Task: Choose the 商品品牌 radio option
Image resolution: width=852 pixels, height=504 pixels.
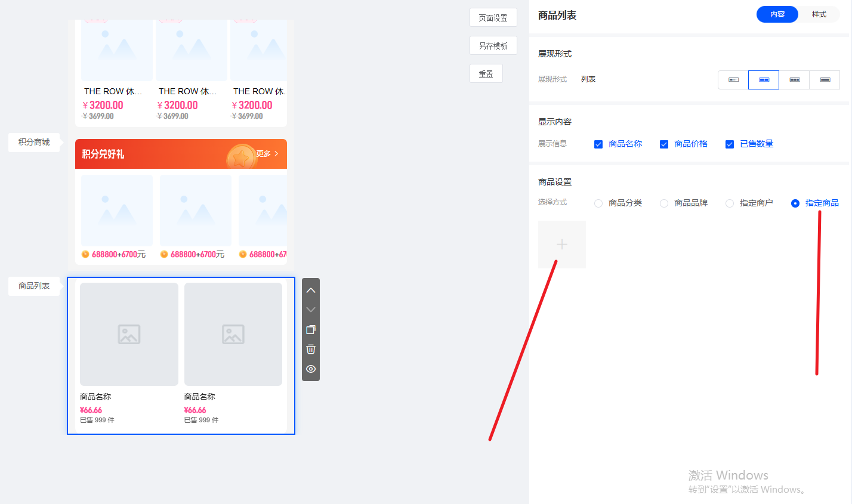Action: tap(664, 203)
